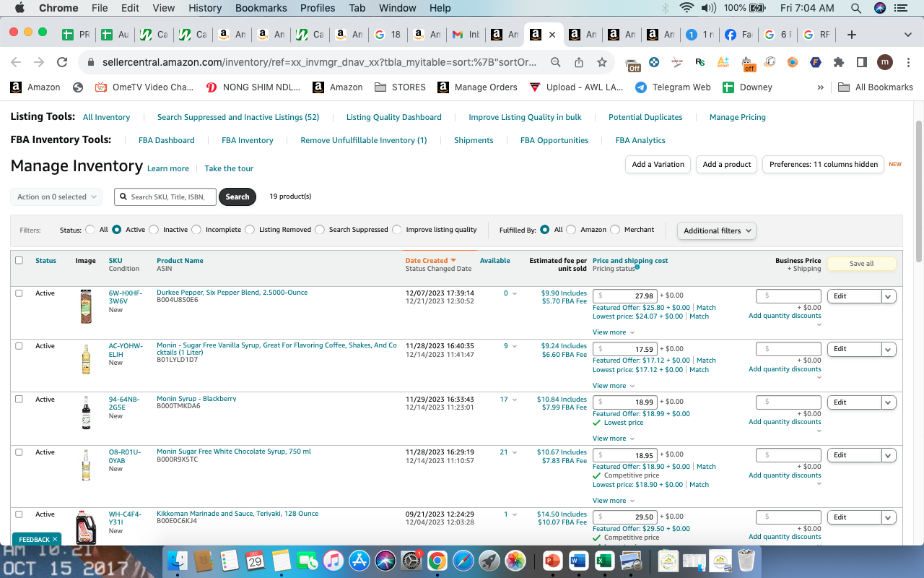Screen dimensions: 924x578
Task: Open System Preferences in the Dock
Action: coord(411,560)
